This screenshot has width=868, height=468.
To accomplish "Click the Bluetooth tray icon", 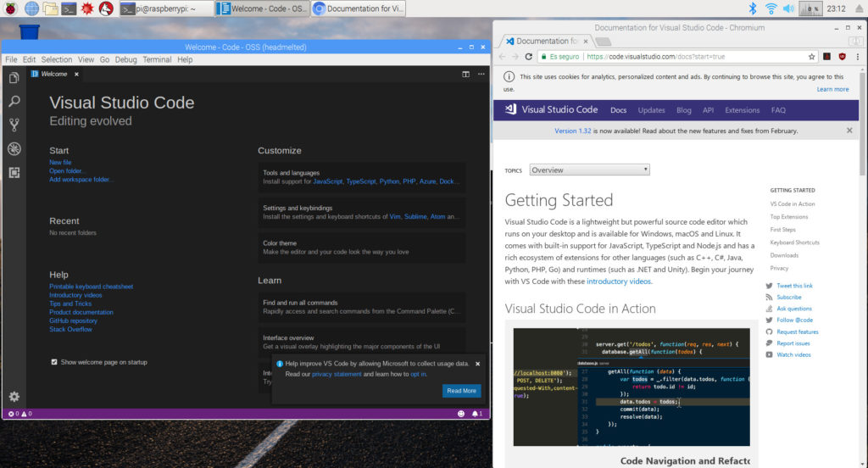I will [753, 8].
